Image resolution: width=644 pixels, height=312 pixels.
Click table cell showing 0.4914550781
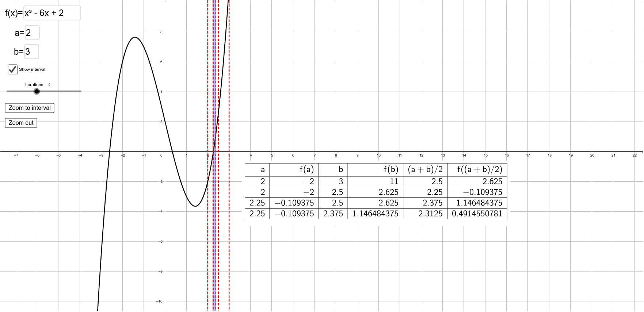tap(477, 213)
